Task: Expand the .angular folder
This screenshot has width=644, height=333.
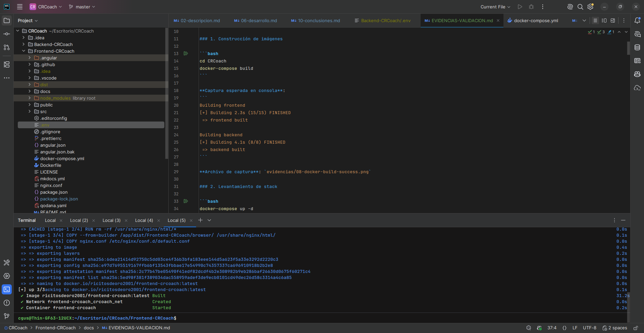Action: [x=30, y=58]
